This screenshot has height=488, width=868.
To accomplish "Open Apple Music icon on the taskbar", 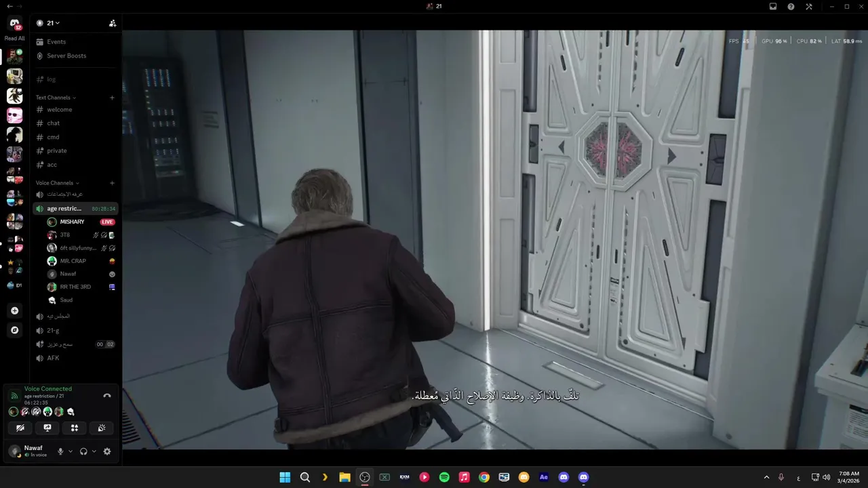I will (x=464, y=477).
